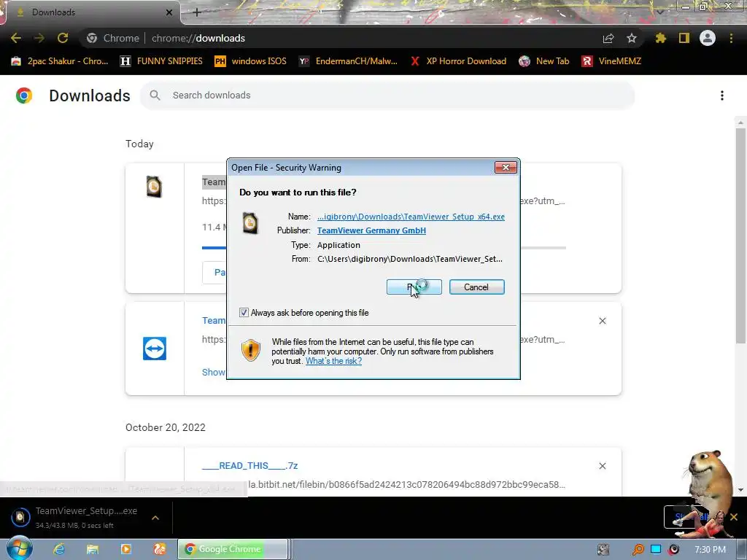Open Windows Media Player taskbar icon
The image size is (747, 560).
click(x=125, y=549)
